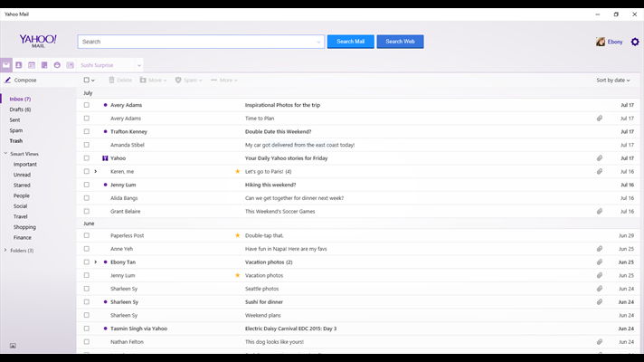The width and height of the screenshot is (644, 362).
Task: Click the Compose pencil icon
Action: tap(7, 81)
